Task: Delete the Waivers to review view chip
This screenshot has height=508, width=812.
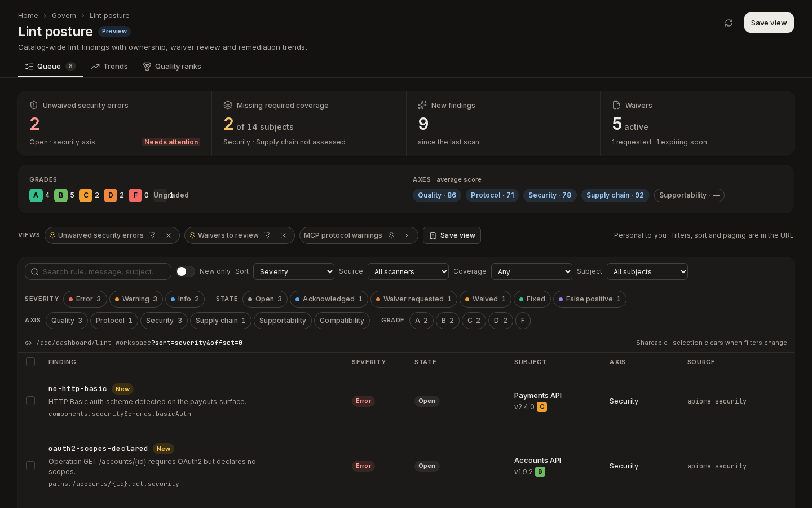Action: [284, 235]
